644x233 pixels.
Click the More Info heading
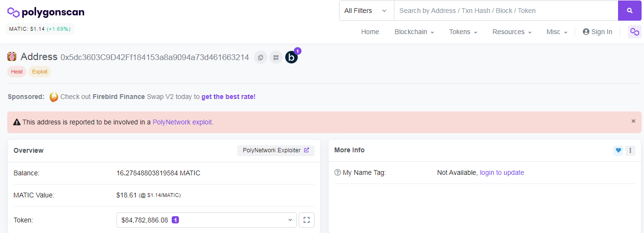(x=349, y=150)
